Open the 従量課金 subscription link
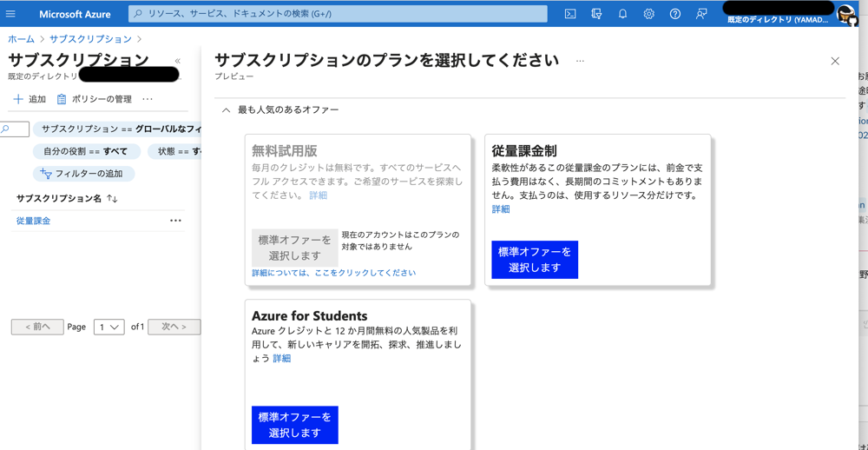 pyautogui.click(x=33, y=221)
